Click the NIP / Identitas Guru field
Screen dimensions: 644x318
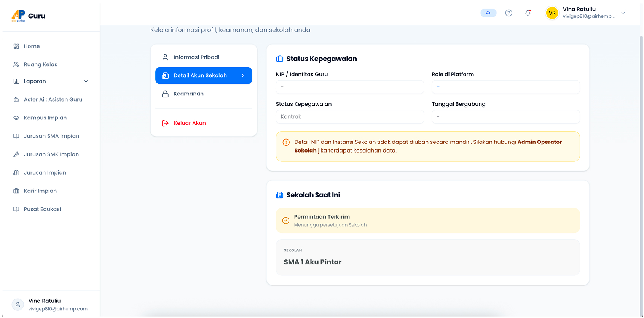pyautogui.click(x=350, y=87)
